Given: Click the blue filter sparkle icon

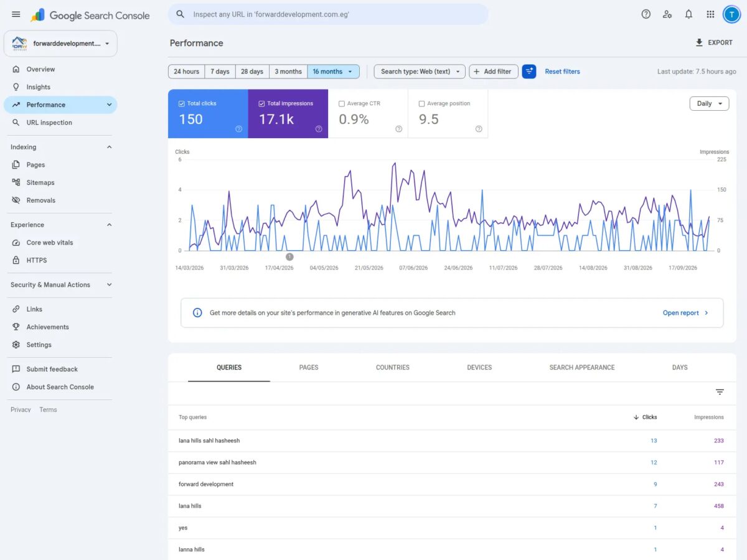Looking at the screenshot, I should [529, 72].
